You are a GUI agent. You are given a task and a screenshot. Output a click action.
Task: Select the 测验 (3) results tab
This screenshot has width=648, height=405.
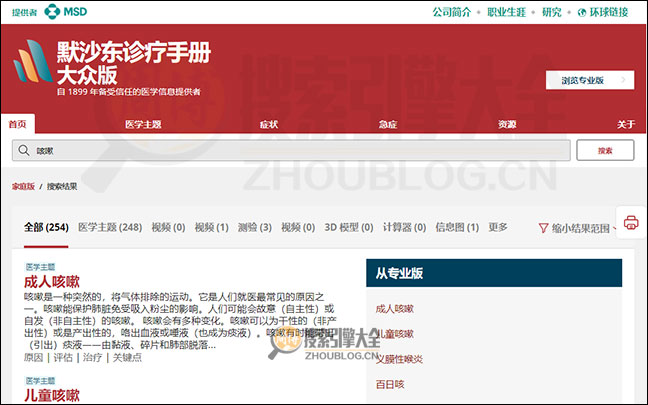click(x=255, y=227)
